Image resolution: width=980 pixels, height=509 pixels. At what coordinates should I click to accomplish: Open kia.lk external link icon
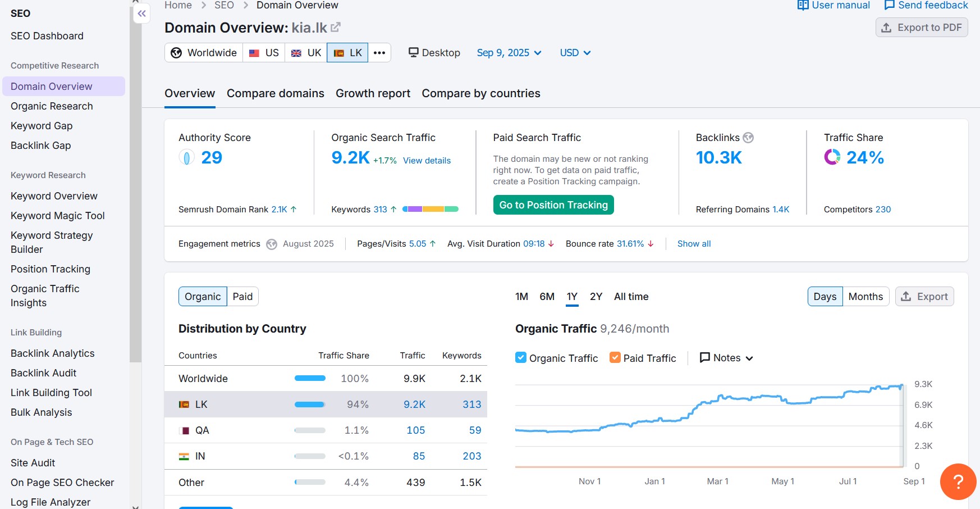[x=336, y=27]
